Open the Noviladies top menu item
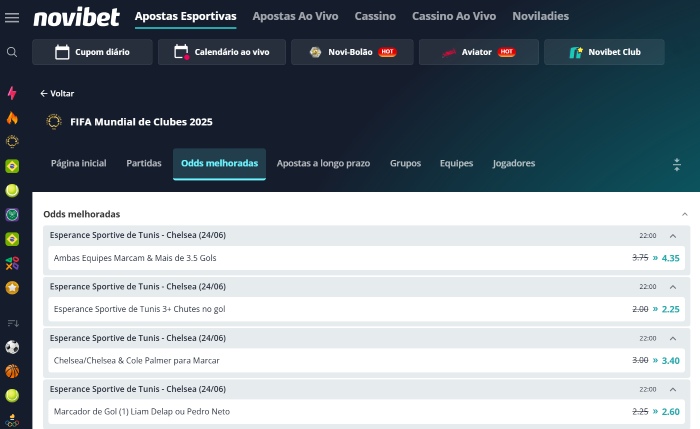Viewport: 700px width, 429px height. (540, 16)
